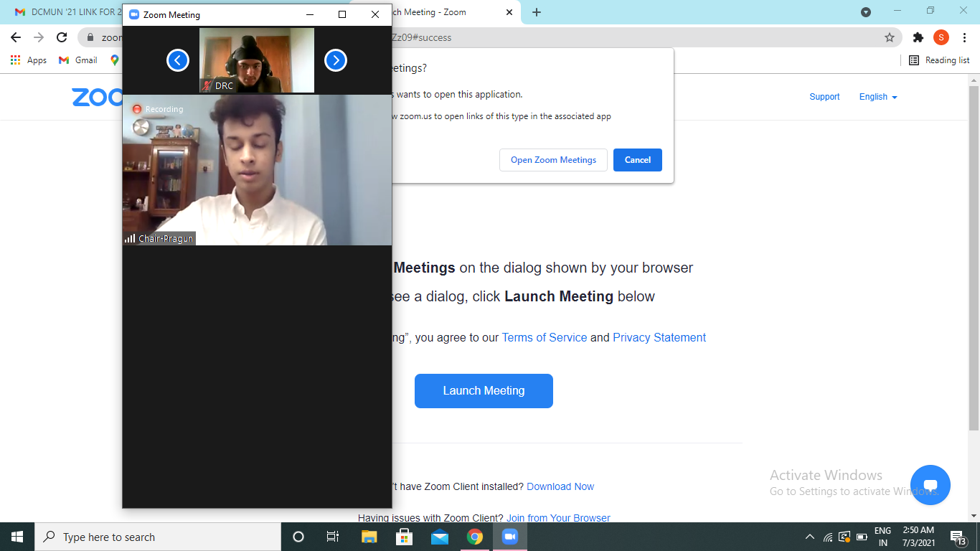980x551 pixels.
Task: Open Chrome extensions puzzle icon
Action: (x=918, y=37)
